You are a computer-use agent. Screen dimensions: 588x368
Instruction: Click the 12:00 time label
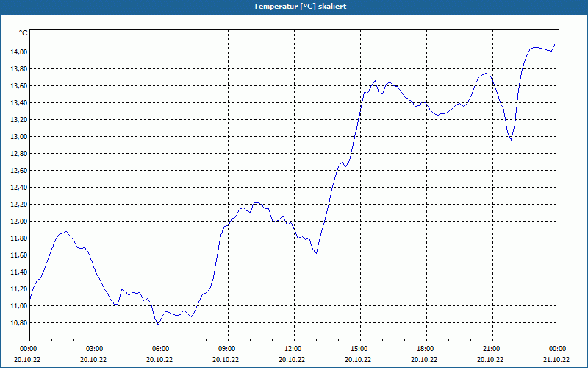click(292, 349)
